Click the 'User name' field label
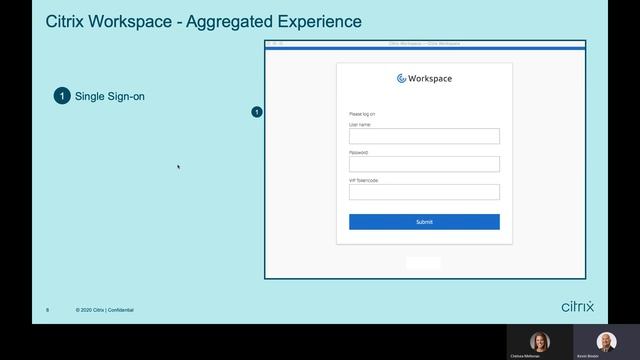 click(x=360, y=124)
